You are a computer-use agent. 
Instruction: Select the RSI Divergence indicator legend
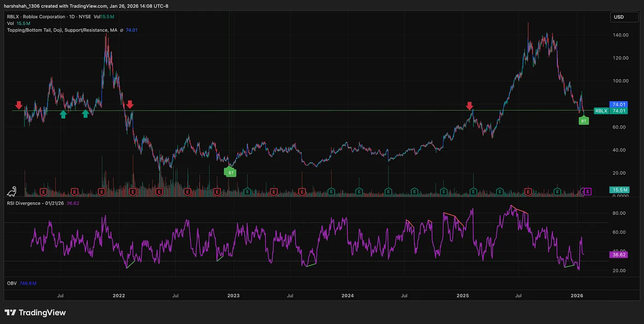(x=34, y=203)
